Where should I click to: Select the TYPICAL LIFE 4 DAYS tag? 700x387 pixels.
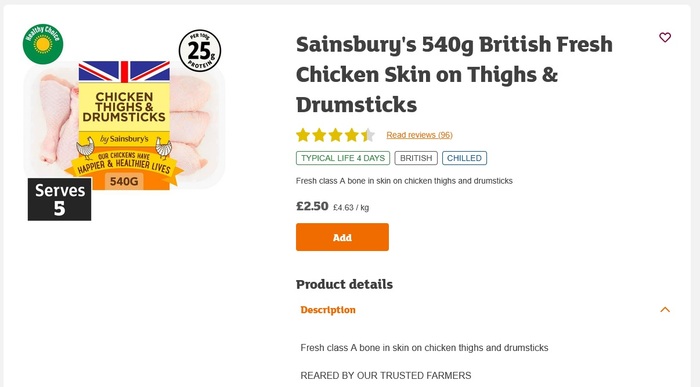point(343,158)
